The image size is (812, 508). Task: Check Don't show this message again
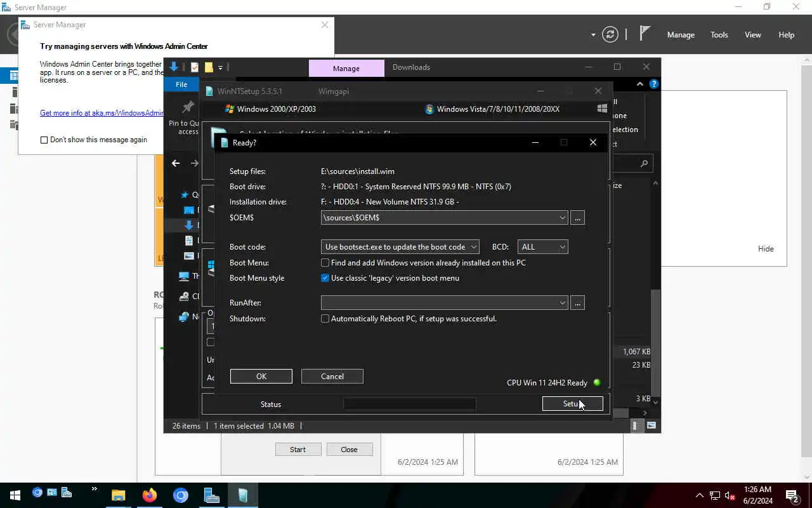pyautogui.click(x=44, y=140)
